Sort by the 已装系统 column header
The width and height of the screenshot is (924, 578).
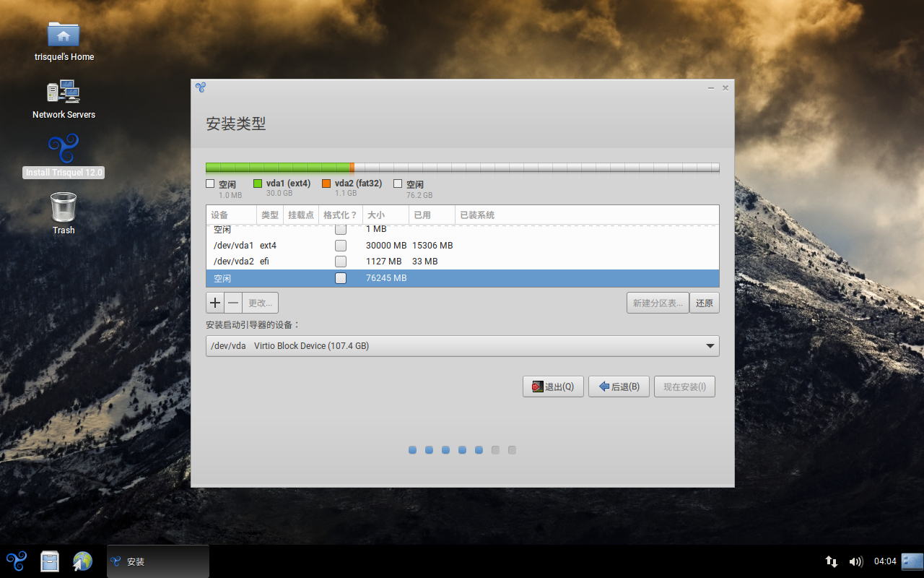click(x=587, y=215)
